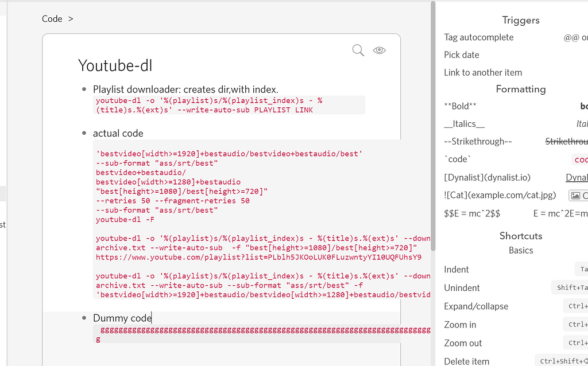Select the actual code bullet point
This screenshot has width=588, height=366.
click(x=84, y=133)
